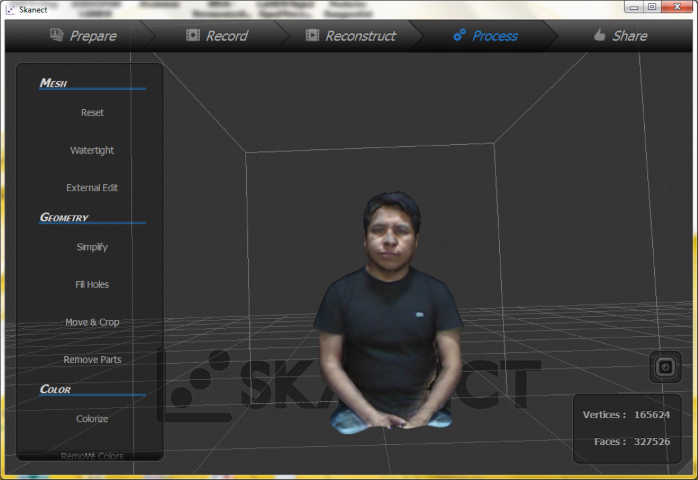
Task: Minimize the Skanect window
Action: pyautogui.click(x=634, y=7)
